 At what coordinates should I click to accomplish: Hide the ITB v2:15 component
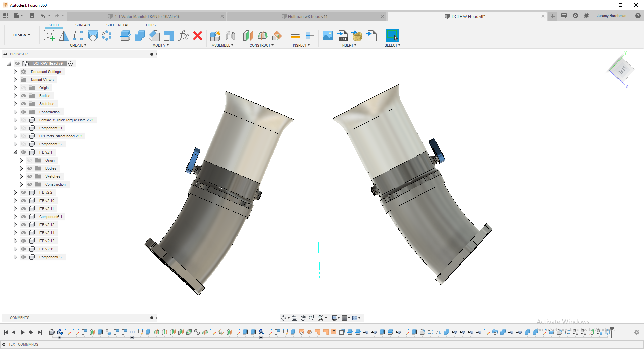click(x=23, y=249)
